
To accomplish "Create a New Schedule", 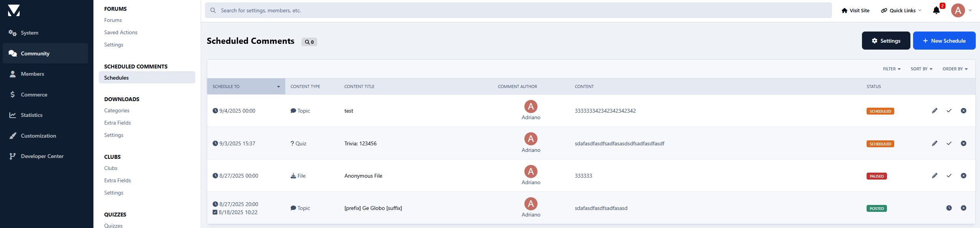I will 944,41.
